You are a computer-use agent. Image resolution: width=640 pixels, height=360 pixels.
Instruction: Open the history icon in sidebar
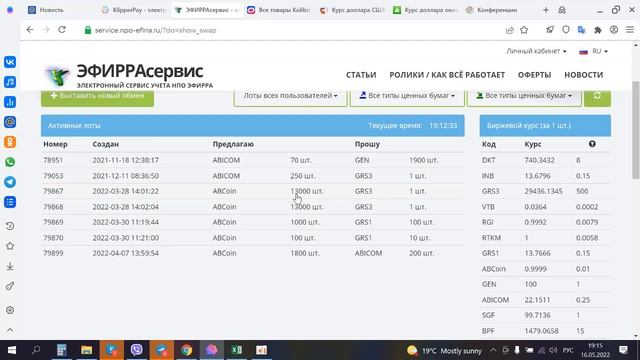click(x=10, y=226)
